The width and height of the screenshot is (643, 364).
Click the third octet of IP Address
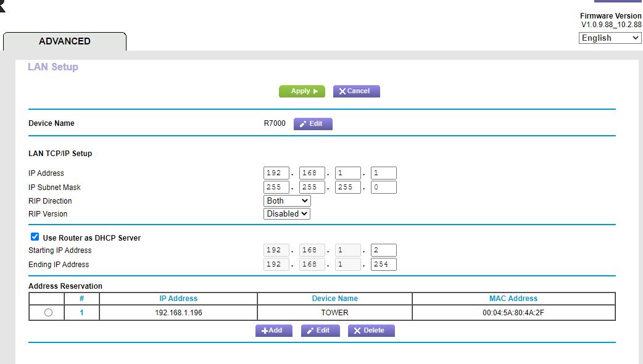click(x=347, y=173)
